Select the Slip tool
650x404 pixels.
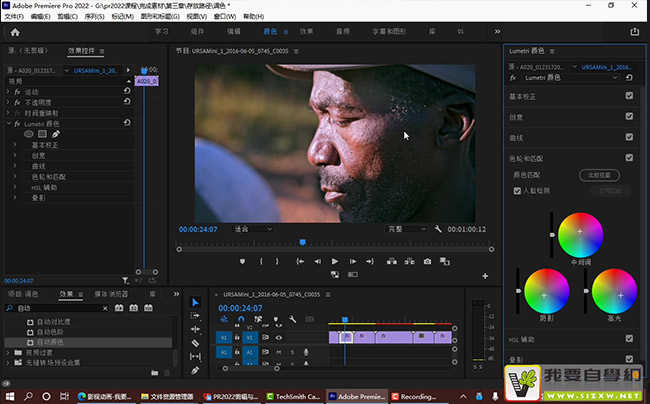[195, 356]
